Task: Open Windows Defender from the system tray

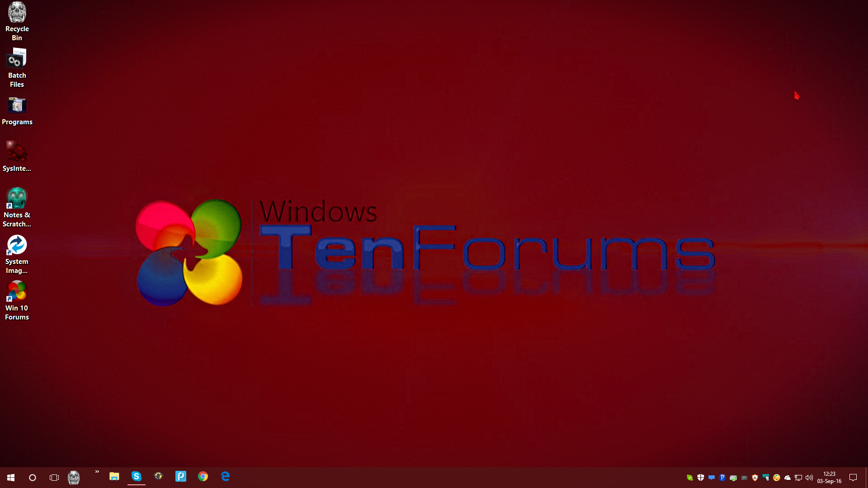Action: point(701,478)
